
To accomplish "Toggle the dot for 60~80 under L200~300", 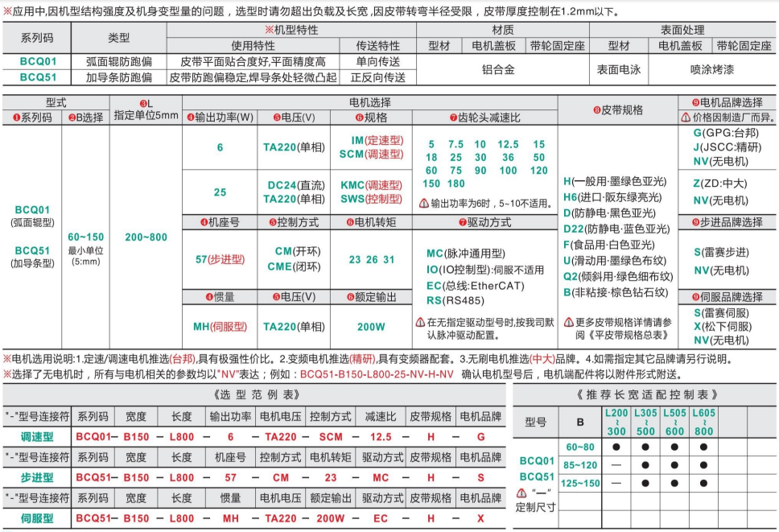I will 615,447.
